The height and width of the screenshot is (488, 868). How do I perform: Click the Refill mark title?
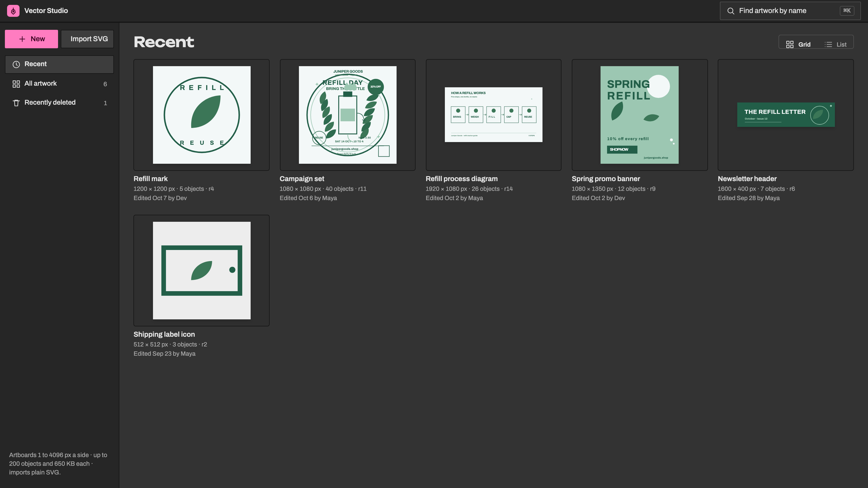[x=151, y=179]
